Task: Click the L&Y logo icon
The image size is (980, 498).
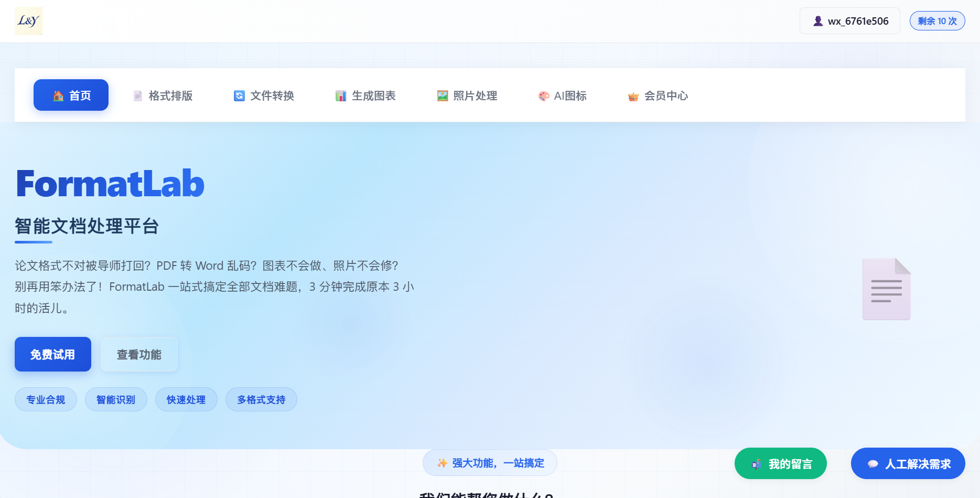Action: coord(29,21)
